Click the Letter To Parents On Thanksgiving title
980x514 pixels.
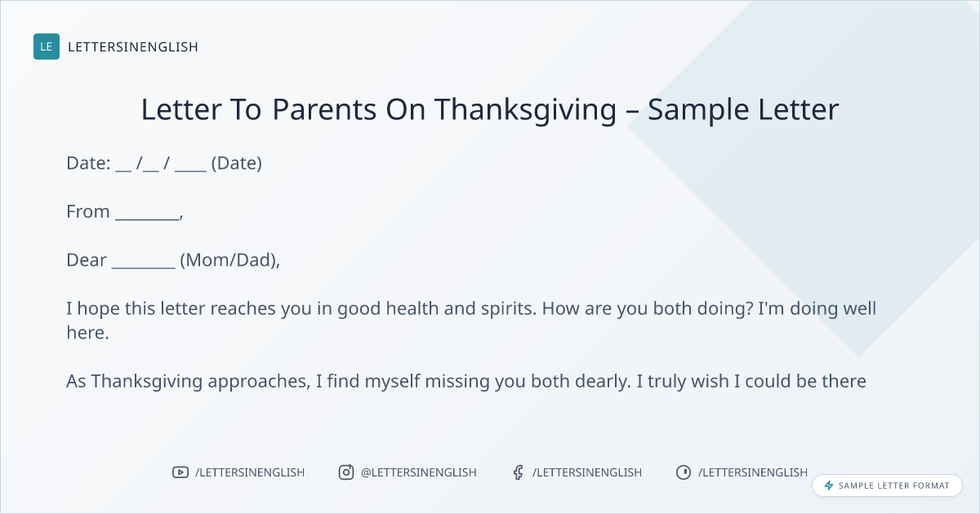[x=490, y=109]
